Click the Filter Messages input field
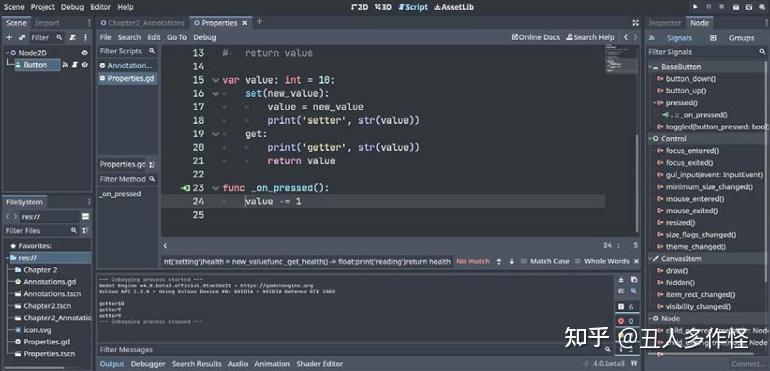Screen dimensions: 770x371 (354, 349)
